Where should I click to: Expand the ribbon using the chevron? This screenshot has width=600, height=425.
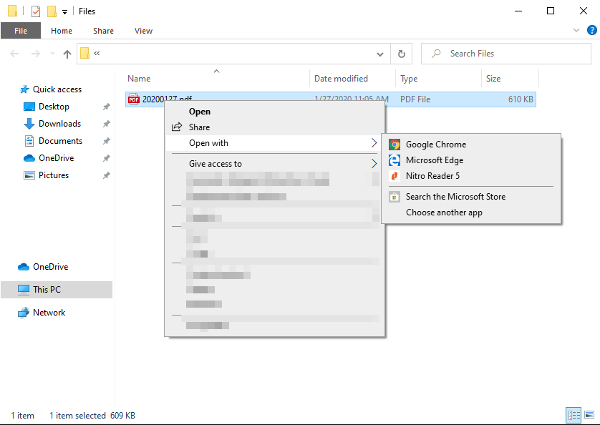click(576, 30)
